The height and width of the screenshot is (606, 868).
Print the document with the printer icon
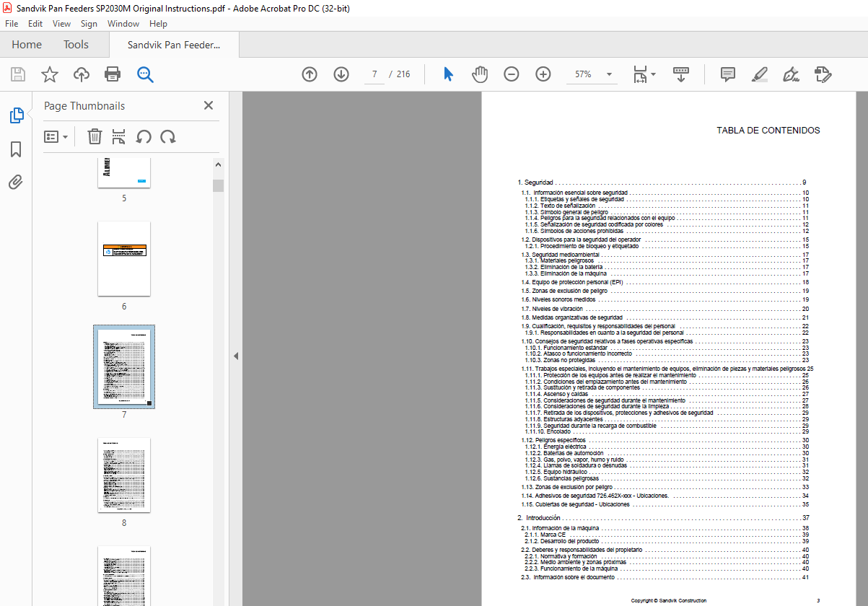coord(113,74)
